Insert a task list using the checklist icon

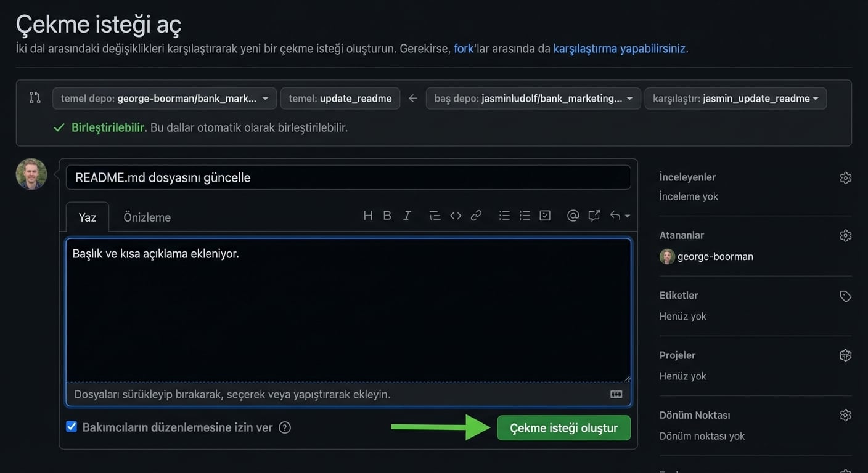544,215
